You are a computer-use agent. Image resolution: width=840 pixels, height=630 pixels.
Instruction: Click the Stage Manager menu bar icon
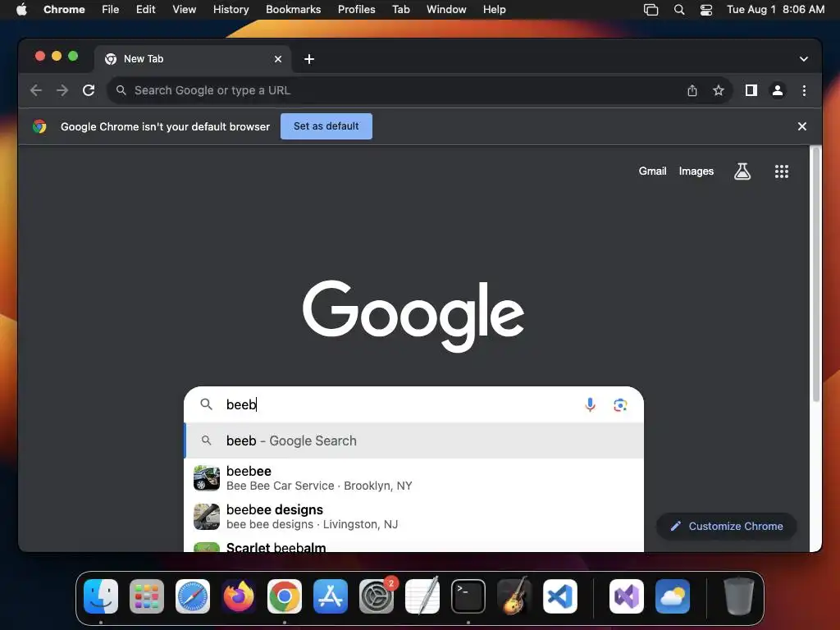pos(651,10)
